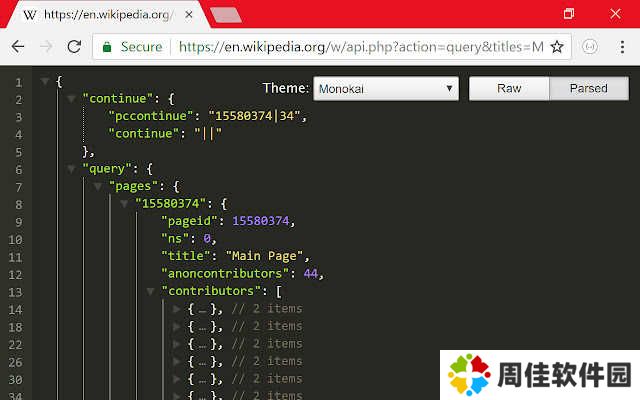Restore down the browser window
The image size is (640, 400).
[x=569, y=14]
